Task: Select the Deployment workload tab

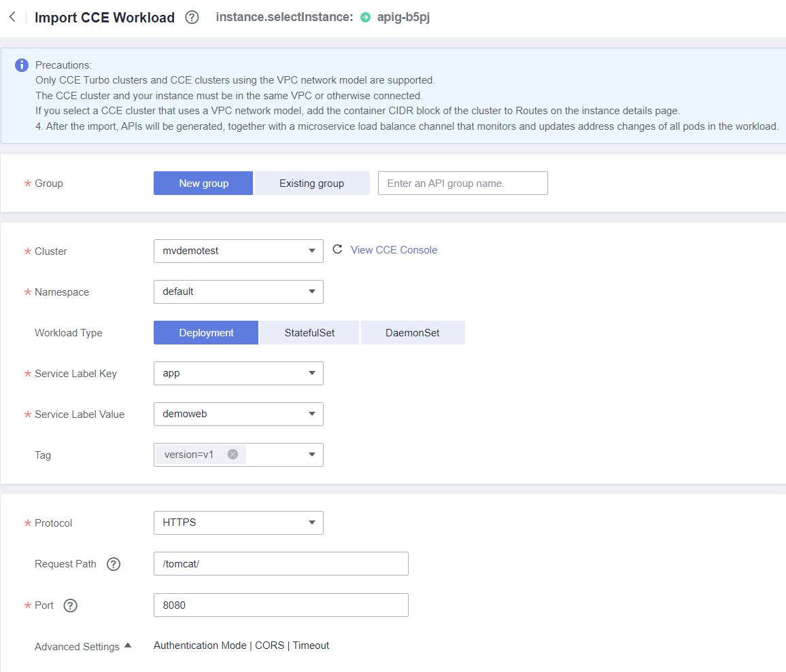Action: [x=205, y=332]
